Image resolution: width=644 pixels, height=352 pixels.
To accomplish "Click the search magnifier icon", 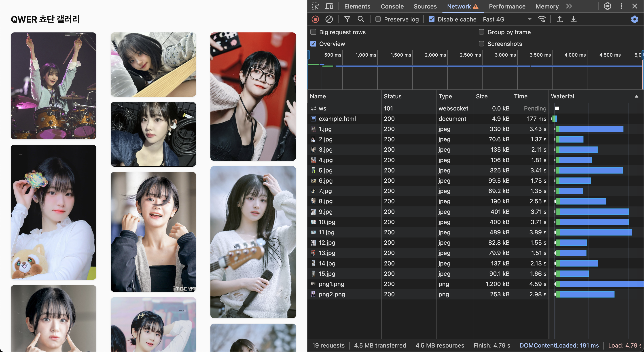I will click(x=361, y=19).
